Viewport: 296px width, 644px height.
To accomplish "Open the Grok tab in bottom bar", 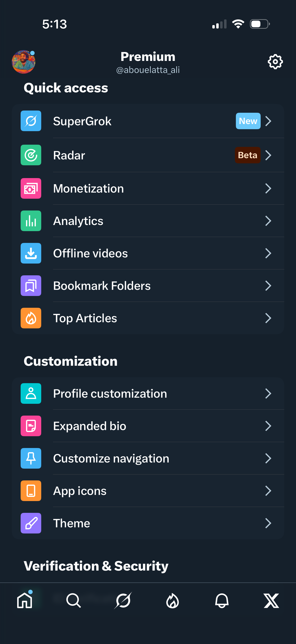I will [123, 601].
